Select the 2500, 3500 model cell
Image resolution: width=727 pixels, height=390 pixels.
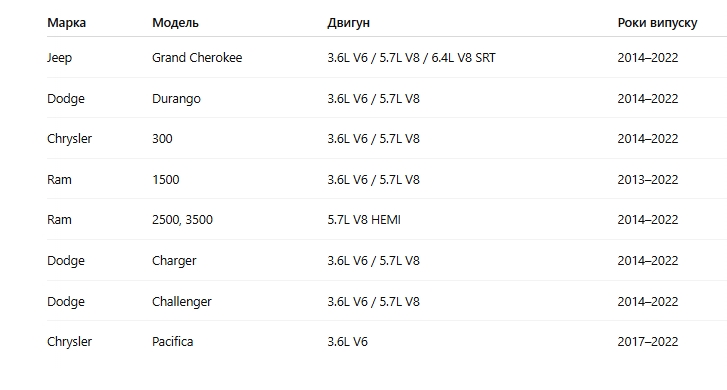click(x=182, y=219)
